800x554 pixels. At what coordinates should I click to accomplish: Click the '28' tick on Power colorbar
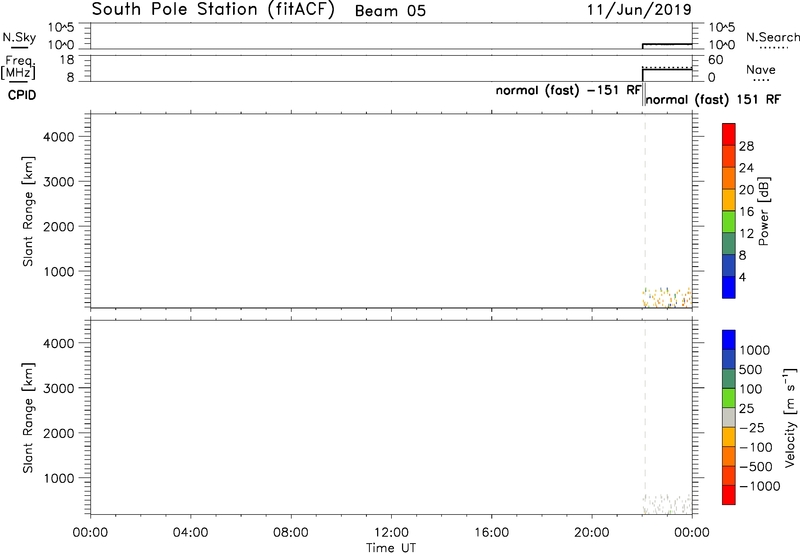click(746, 146)
